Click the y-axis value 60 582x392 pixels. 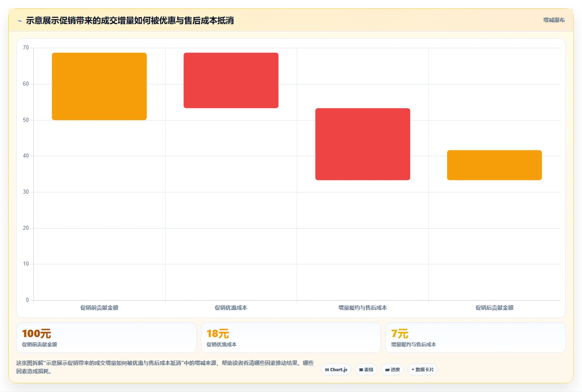coord(26,84)
